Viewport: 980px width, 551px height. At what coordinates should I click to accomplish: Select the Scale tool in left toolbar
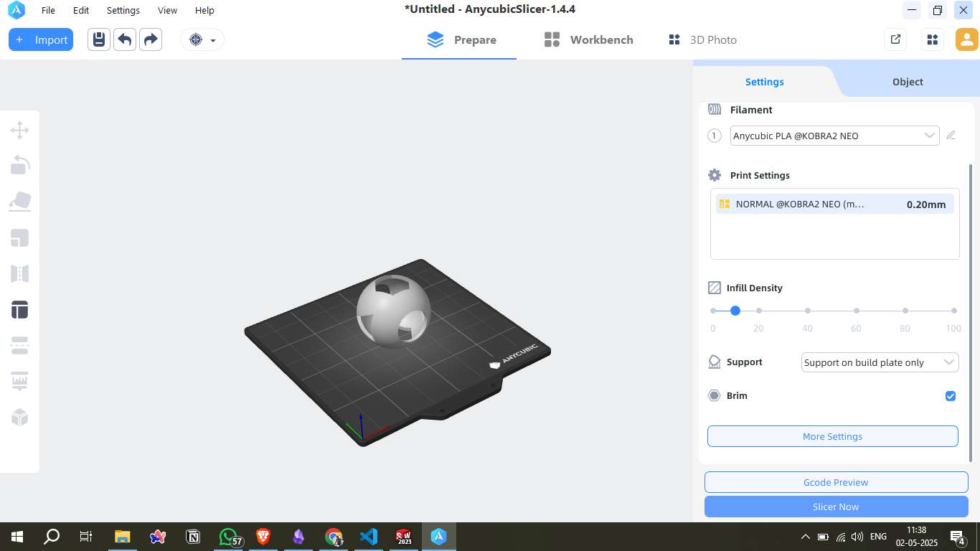pyautogui.click(x=19, y=237)
